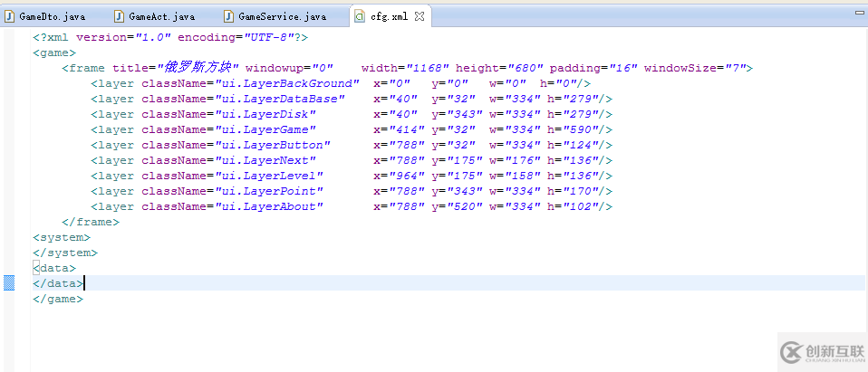
Task: Click the "ui.LayerGame" className value
Action: [x=265, y=130]
